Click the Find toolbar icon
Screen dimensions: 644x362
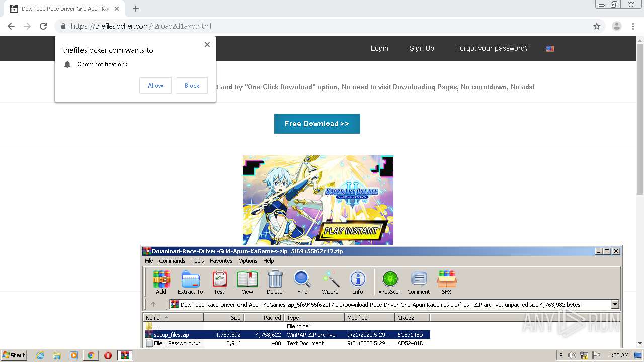(x=302, y=282)
